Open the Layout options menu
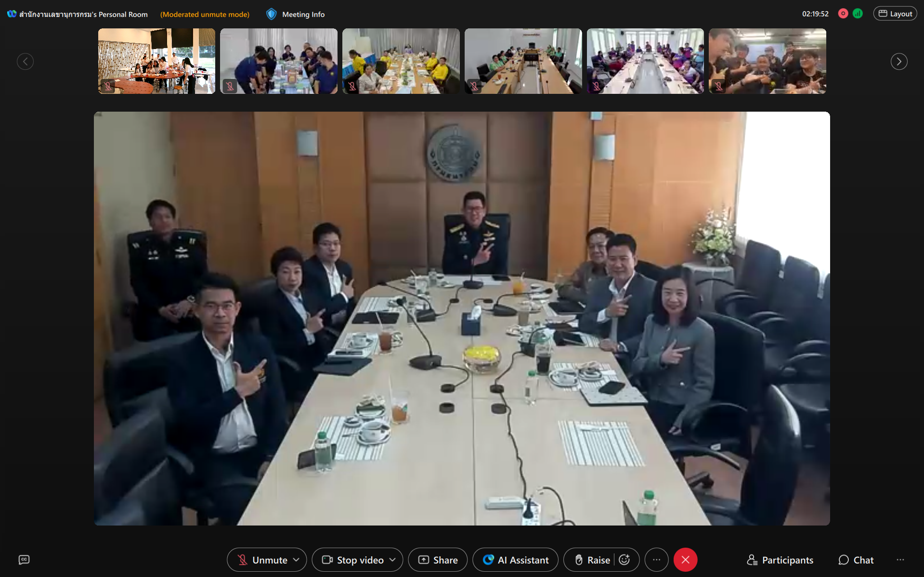 click(895, 14)
